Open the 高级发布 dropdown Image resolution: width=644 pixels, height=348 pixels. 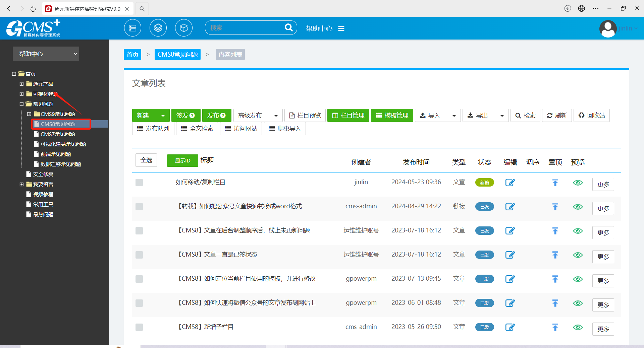[258, 116]
